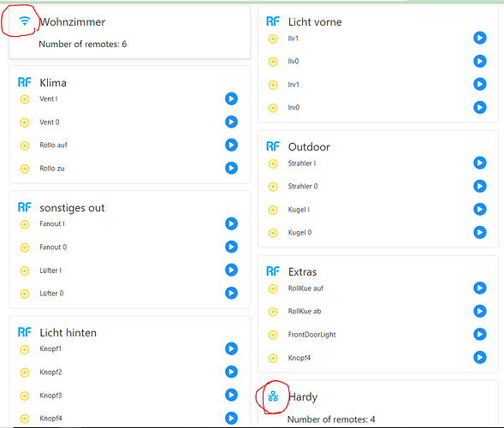Click yellow circle icon beside llv0
The width and height of the screenshot is (504, 428).
coord(273,62)
